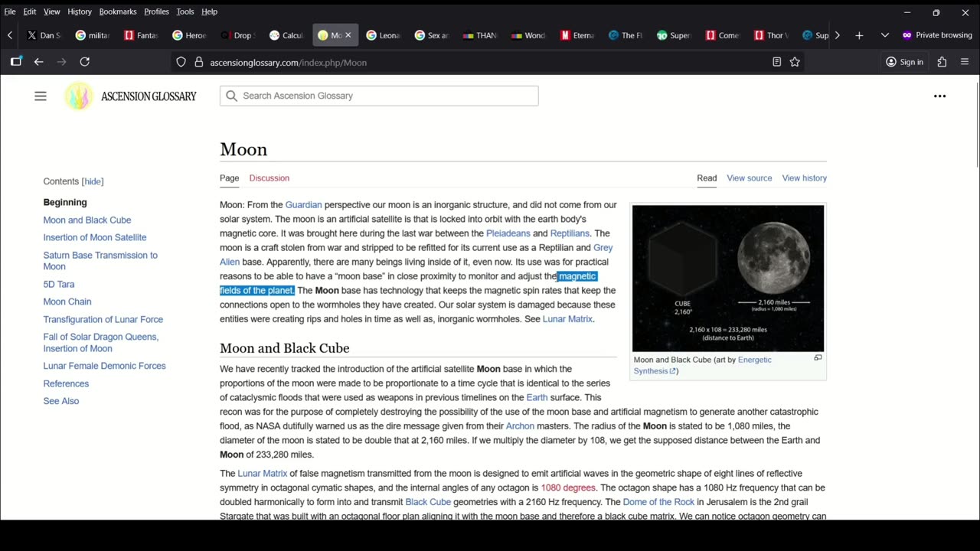The height and width of the screenshot is (551, 980).
Task: Open the Guardian link
Action: [303, 205]
